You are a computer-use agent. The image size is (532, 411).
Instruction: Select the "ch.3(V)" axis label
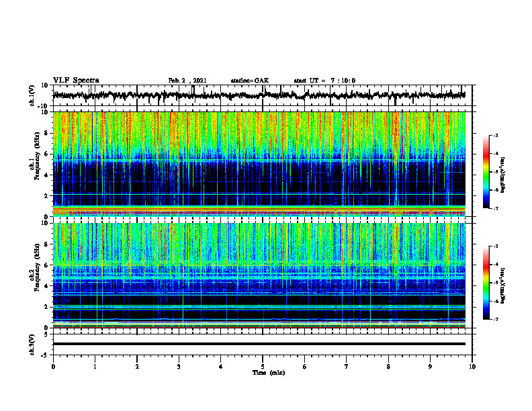(32, 345)
